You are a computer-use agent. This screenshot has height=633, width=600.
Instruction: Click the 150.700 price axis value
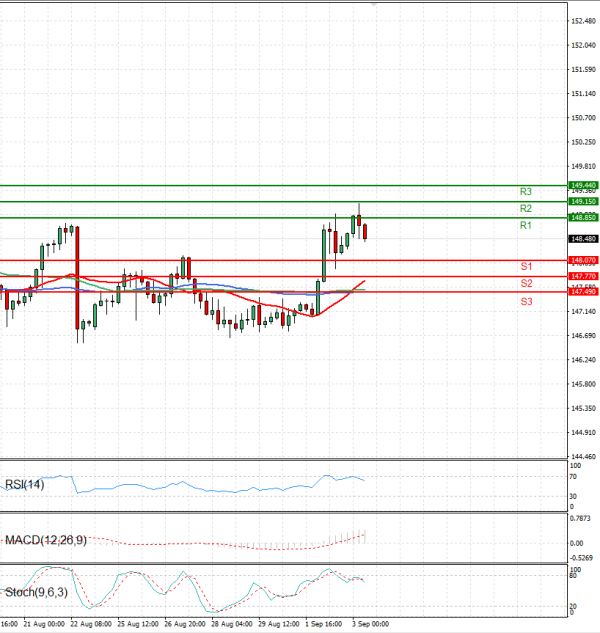(583, 118)
